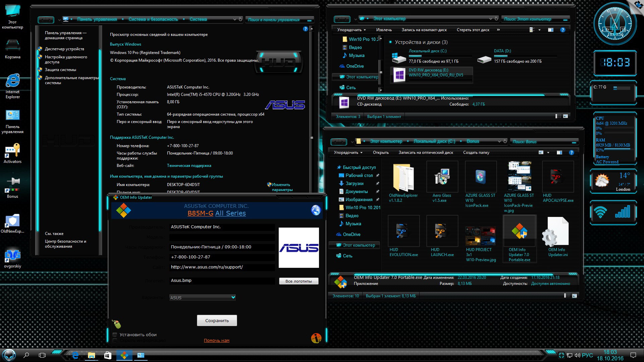The height and width of the screenshot is (362, 644).
Task: Select DVD RW drive (E:) item
Action: (x=432, y=75)
